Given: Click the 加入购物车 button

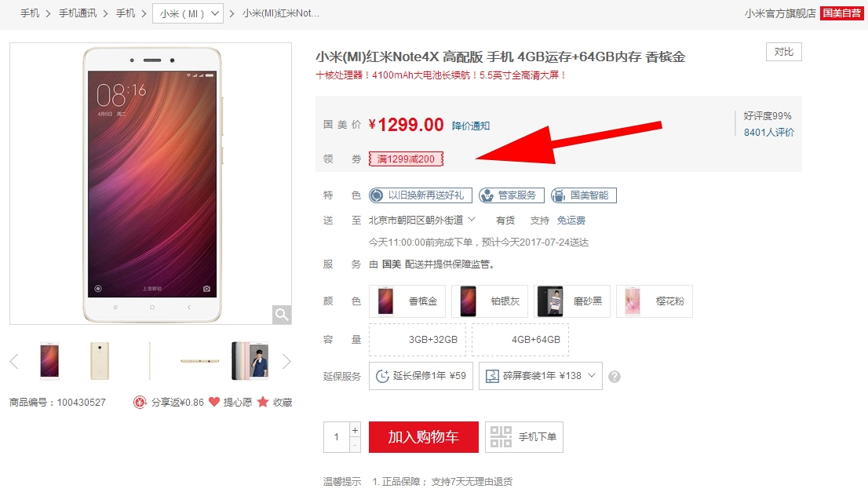Looking at the screenshot, I should point(424,437).
